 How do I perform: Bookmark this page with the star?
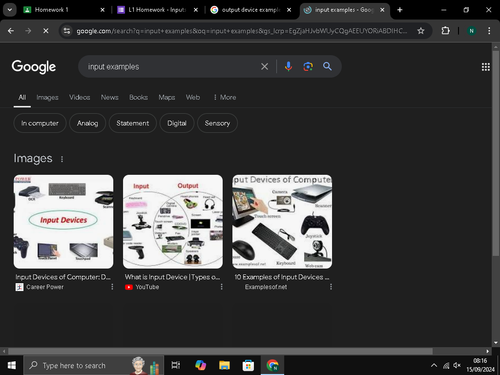tap(421, 31)
